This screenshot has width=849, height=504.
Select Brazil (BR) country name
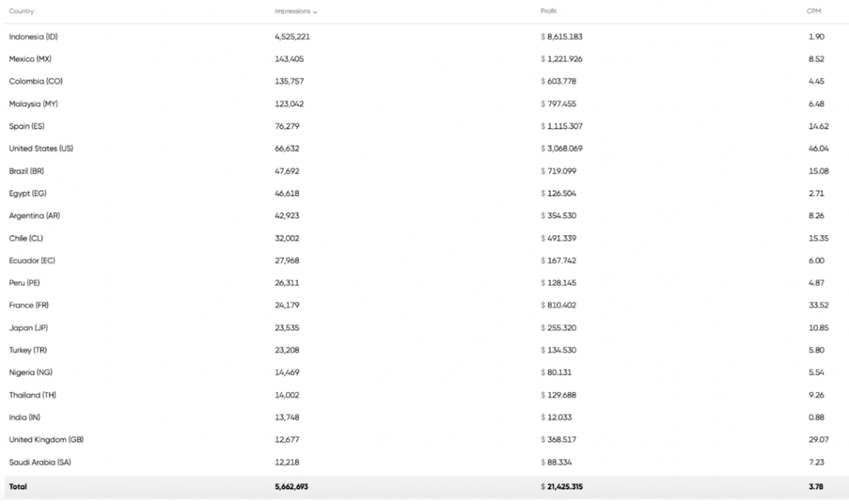[28, 171]
